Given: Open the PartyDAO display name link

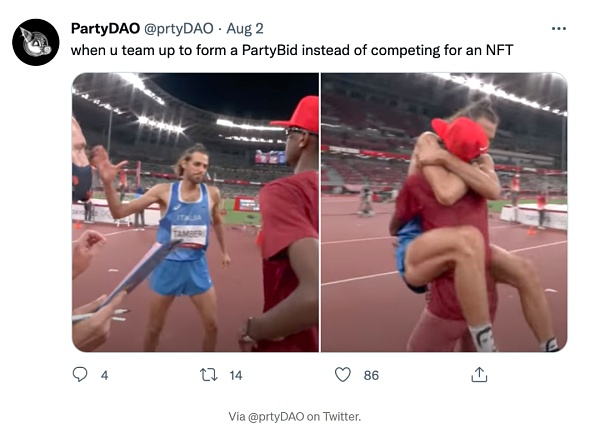Looking at the screenshot, I should [105, 27].
